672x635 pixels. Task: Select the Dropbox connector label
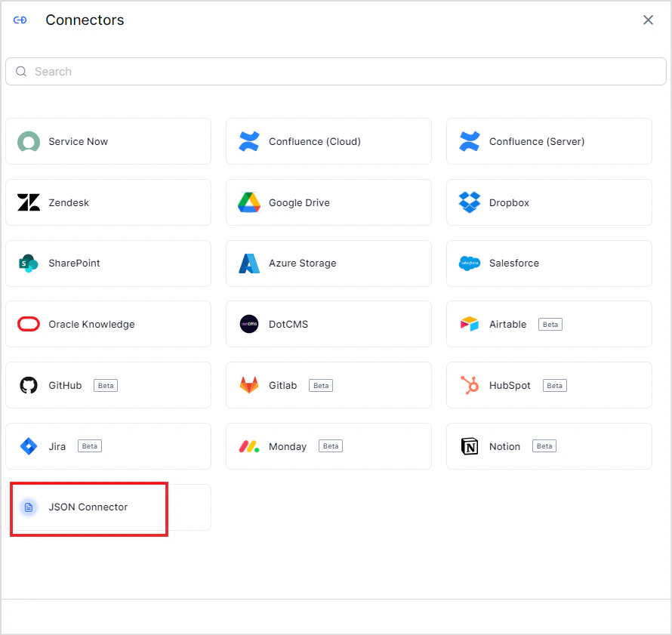[509, 202]
